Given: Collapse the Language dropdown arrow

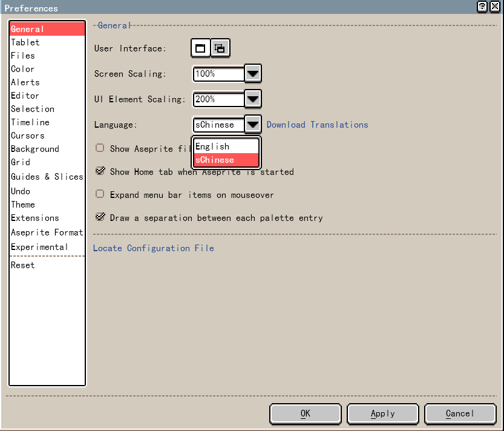Looking at the screenshot, I should 253,125.
